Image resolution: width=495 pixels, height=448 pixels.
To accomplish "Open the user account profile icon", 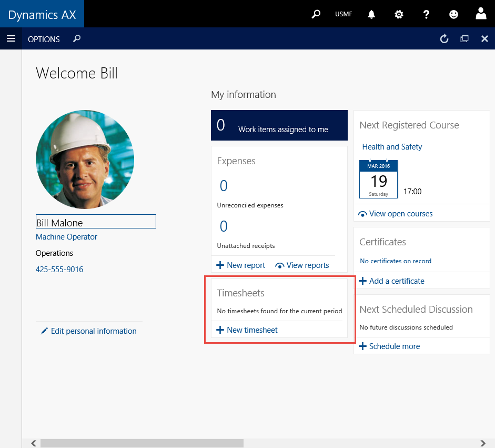I will pos(481,14).
